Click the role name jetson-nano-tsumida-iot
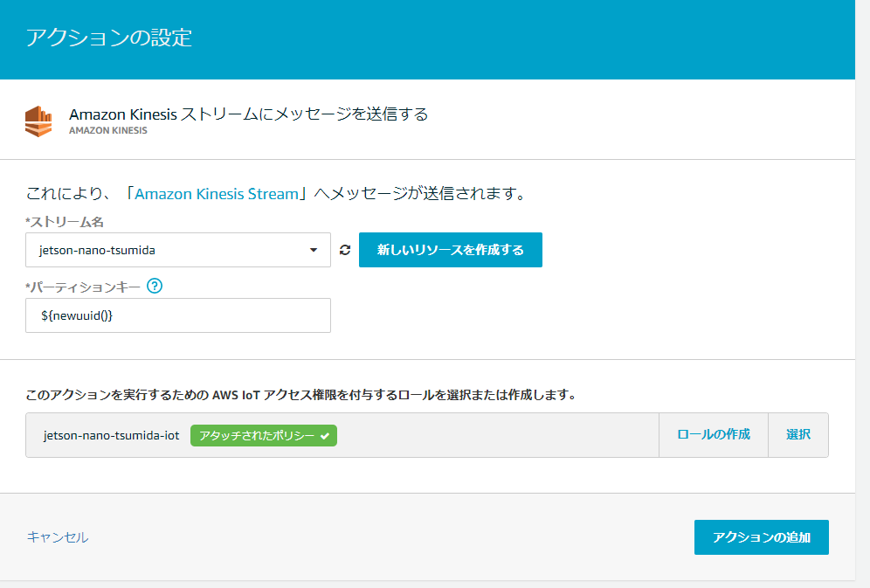Viewport: 870px width, 588px height. [112, 435]
